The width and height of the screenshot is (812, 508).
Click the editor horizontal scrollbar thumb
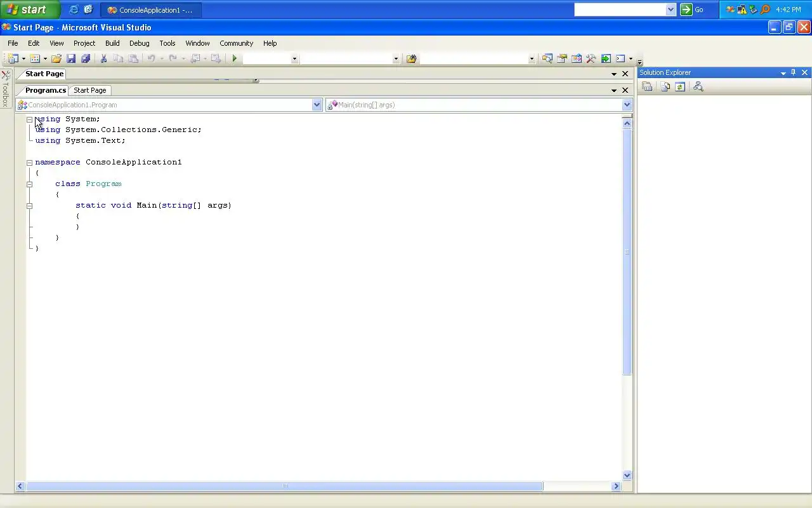(x=285, y=486)
